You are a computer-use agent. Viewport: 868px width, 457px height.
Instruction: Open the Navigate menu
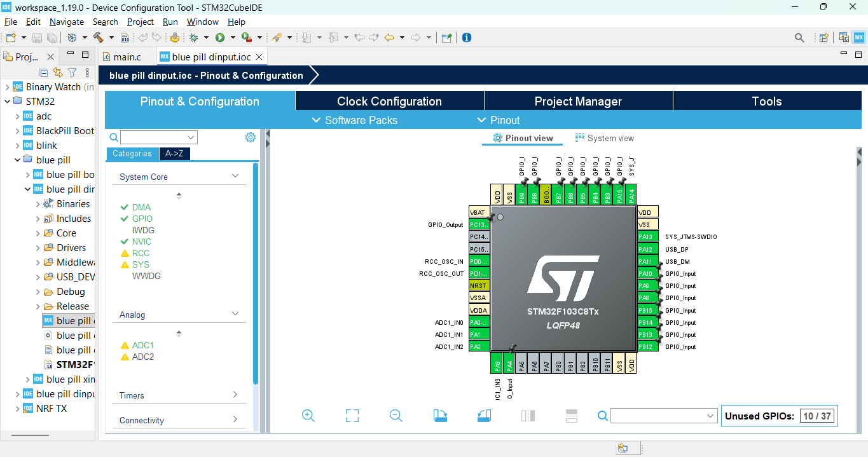[66, 22]
